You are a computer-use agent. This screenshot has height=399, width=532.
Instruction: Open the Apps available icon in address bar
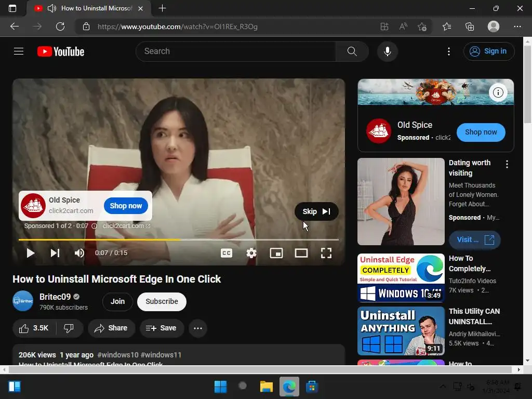pos(384,26)
